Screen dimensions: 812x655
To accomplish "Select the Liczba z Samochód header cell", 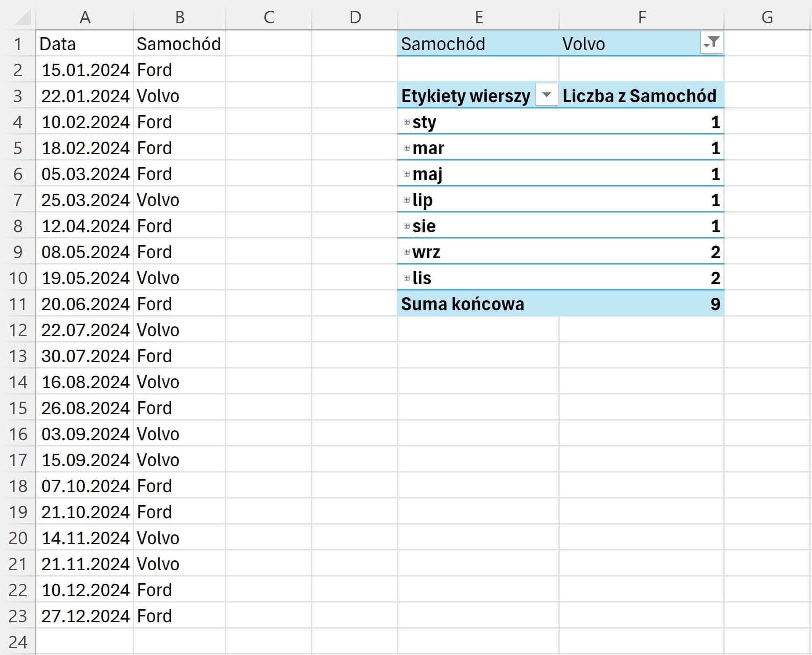I will point(639,96).
